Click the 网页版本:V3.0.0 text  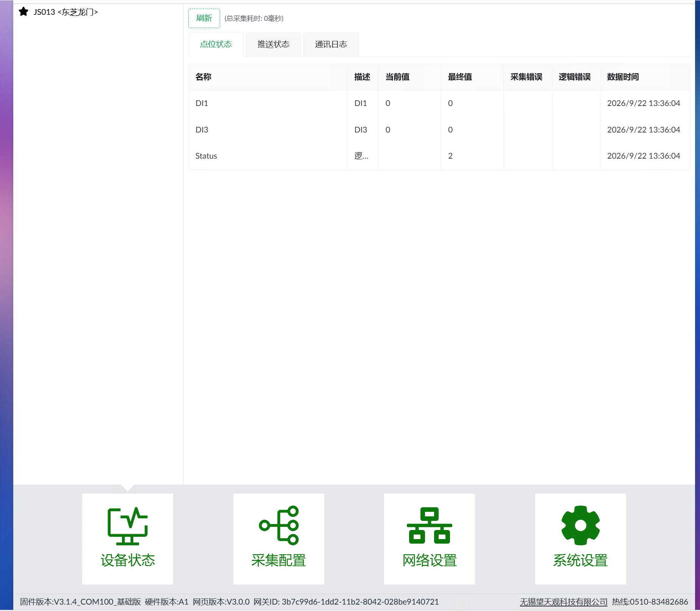tap(221, 602)
